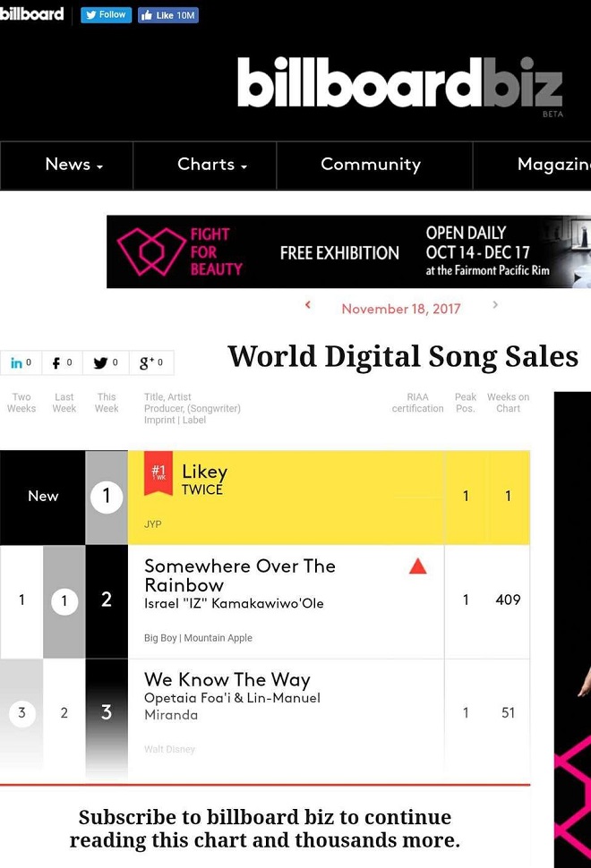This screenshot has height=868, width=591.
Task: Open Somewhere Over The Rainbow song link
Action: pos(240,575)
